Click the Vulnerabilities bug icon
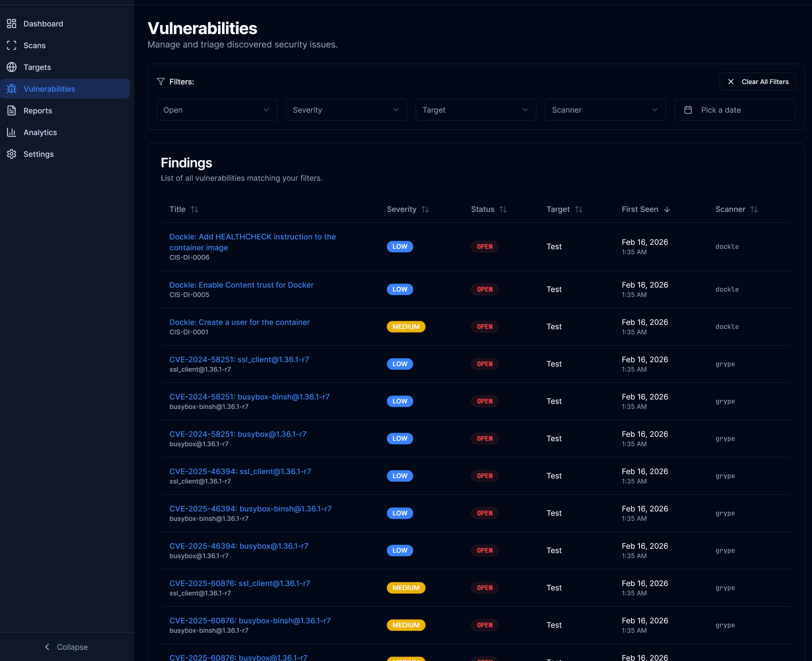This screenshot has width=812, height=661. (12, 89)
